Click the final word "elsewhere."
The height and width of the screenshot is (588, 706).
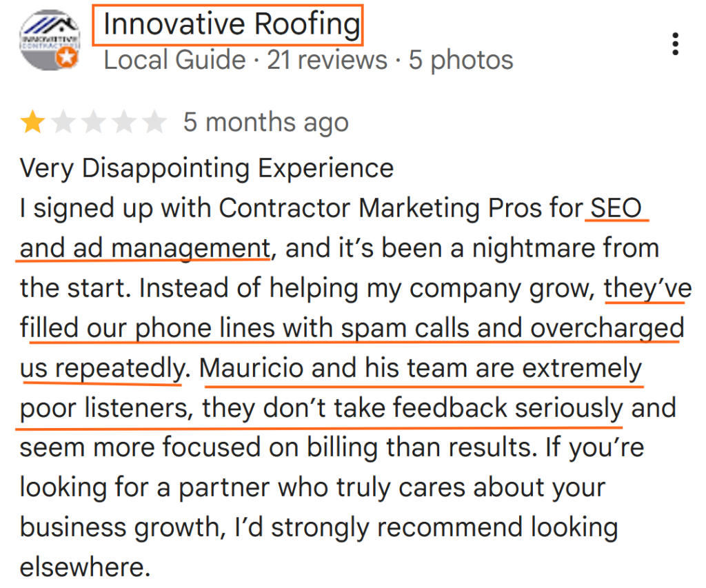84,568
